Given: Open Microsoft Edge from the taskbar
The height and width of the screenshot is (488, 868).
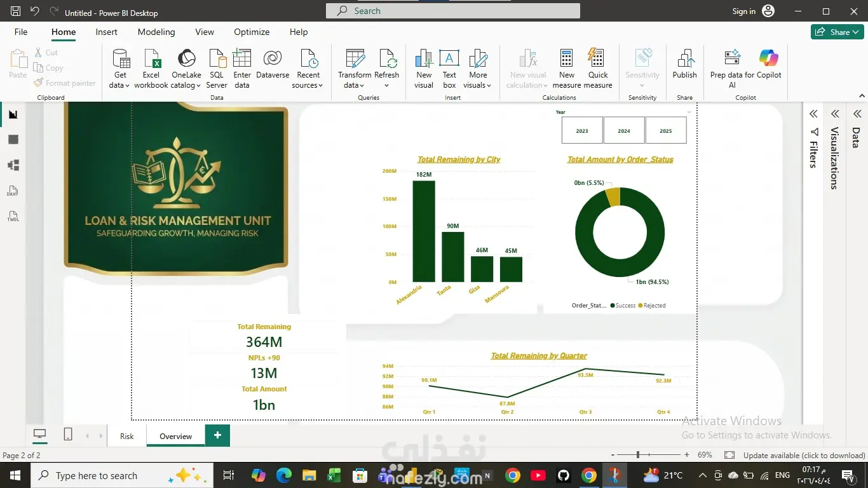Looking at the screenshot, I should (x=284, y=475).
